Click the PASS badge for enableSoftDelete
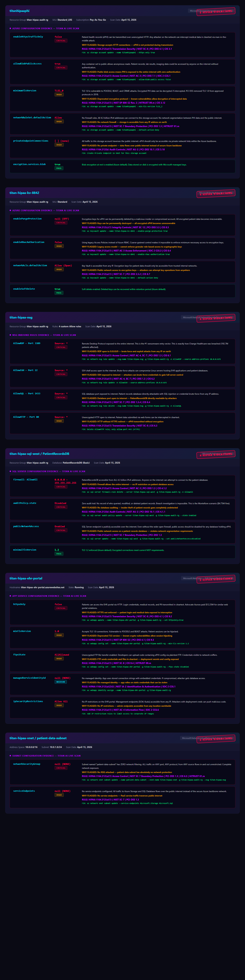This screenshot has width=245, height=980. tap(59, 293)
